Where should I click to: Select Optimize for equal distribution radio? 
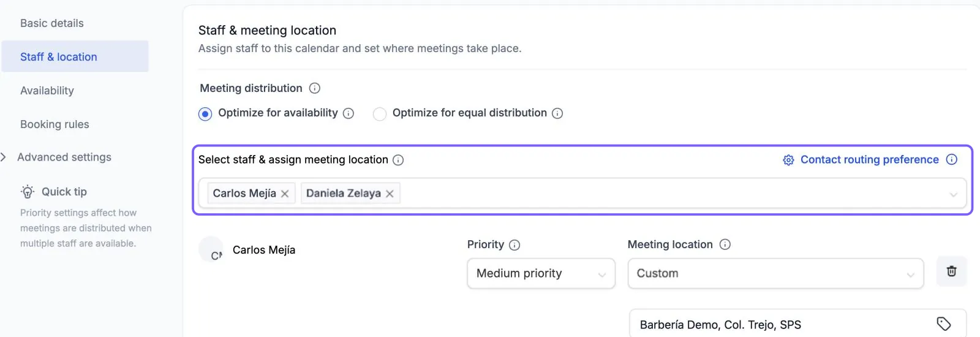(380, 114)
